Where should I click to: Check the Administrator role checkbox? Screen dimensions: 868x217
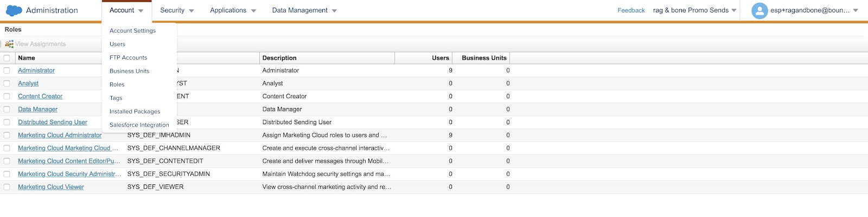7,71
